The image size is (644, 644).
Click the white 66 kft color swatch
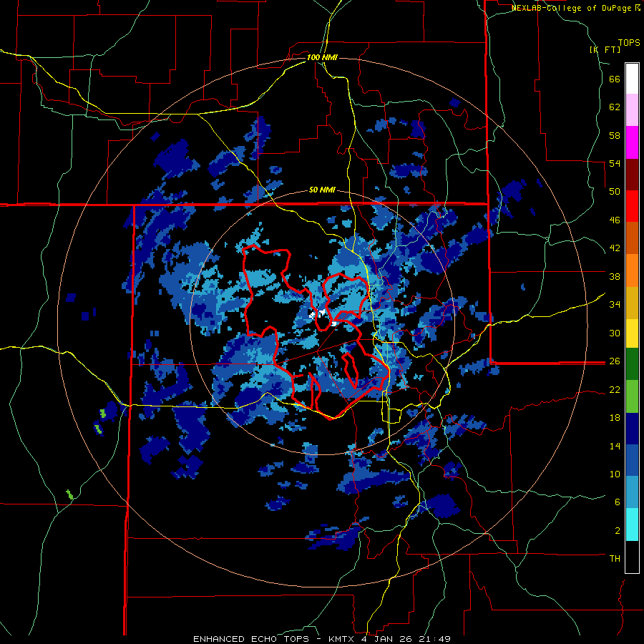point(632,79)
